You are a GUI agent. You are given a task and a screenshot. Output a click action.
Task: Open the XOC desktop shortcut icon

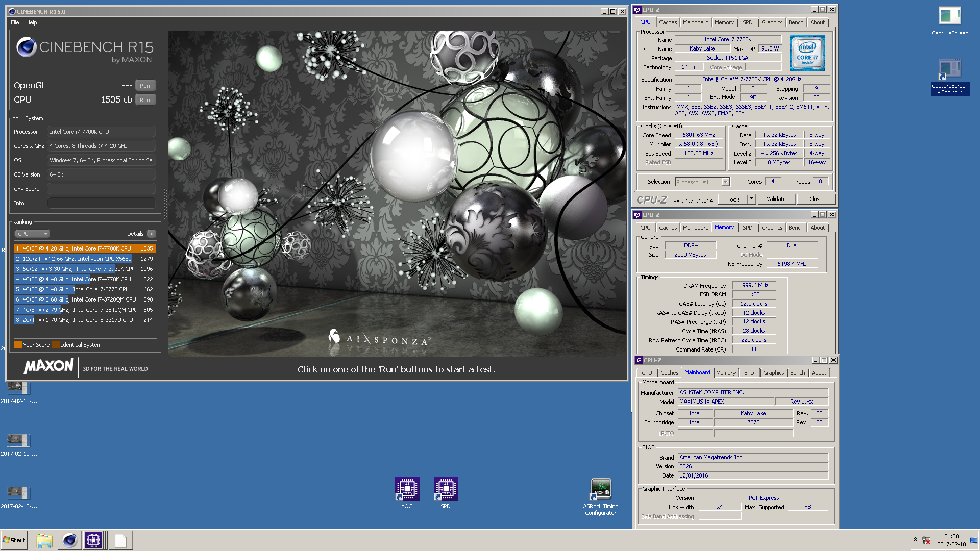407,489
